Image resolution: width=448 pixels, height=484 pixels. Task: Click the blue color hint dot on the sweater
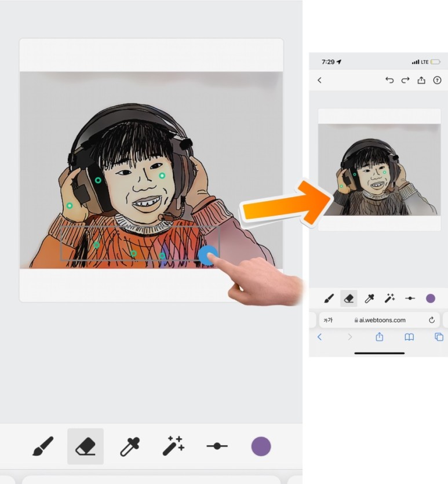(208, 255)
